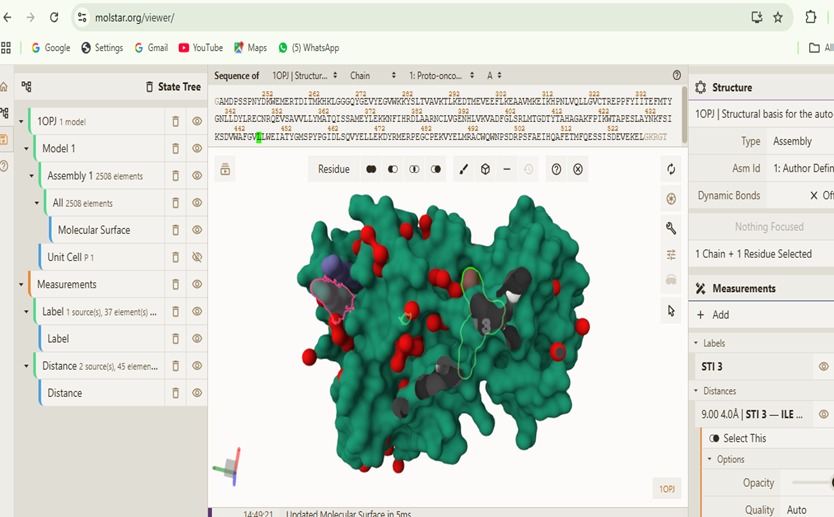Clear selection with the circled X icon

(x=578, y=169)
